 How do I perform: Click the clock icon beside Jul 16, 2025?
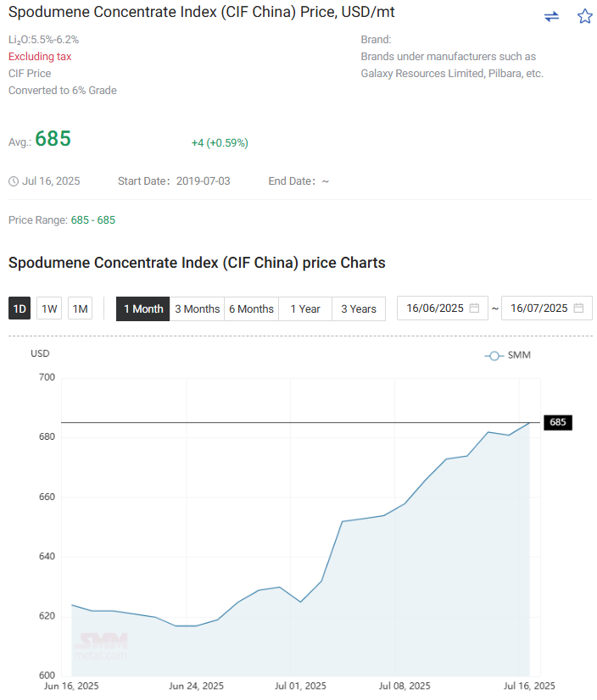pos(14,181)
